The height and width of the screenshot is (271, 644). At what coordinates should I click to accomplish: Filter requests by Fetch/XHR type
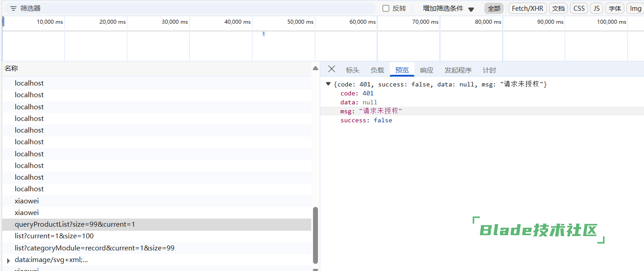pyautogui.click(x=527, y=9)
